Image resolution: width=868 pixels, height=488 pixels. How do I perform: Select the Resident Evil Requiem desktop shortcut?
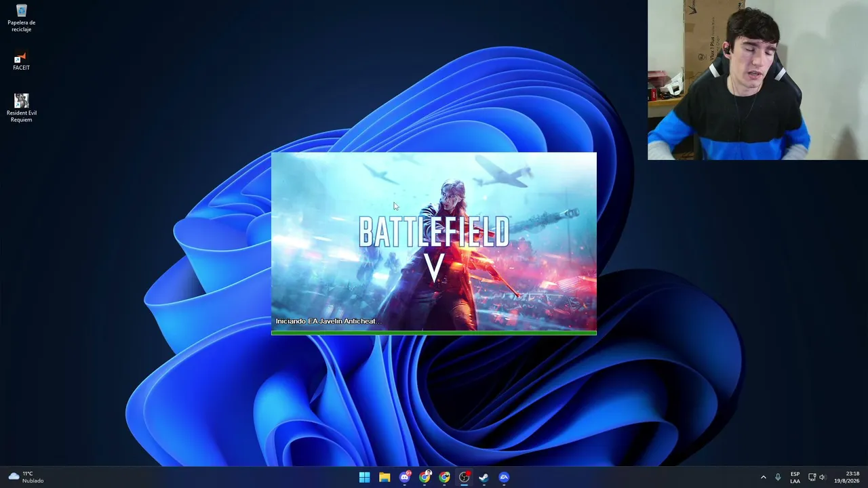tap(22, 108)
